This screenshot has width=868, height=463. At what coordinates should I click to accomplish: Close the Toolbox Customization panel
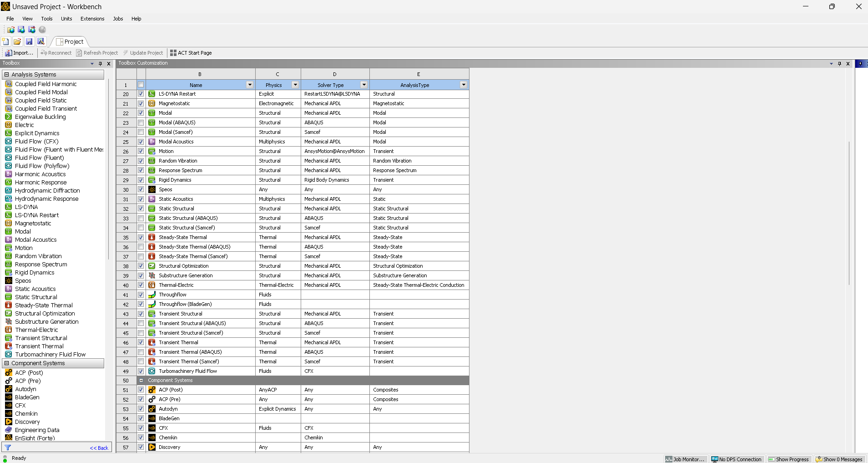848,63
